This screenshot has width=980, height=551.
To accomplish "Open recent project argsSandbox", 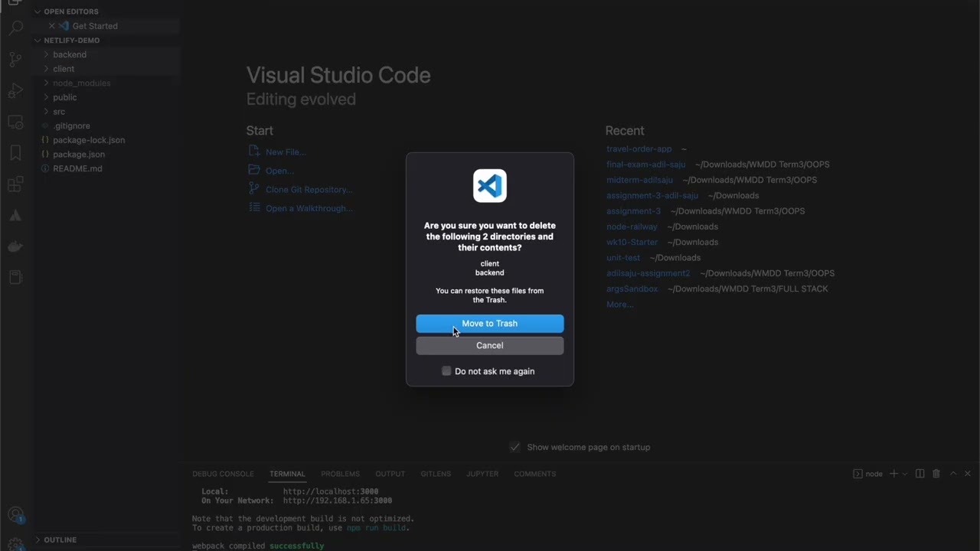I will click(x=632, y=289).
